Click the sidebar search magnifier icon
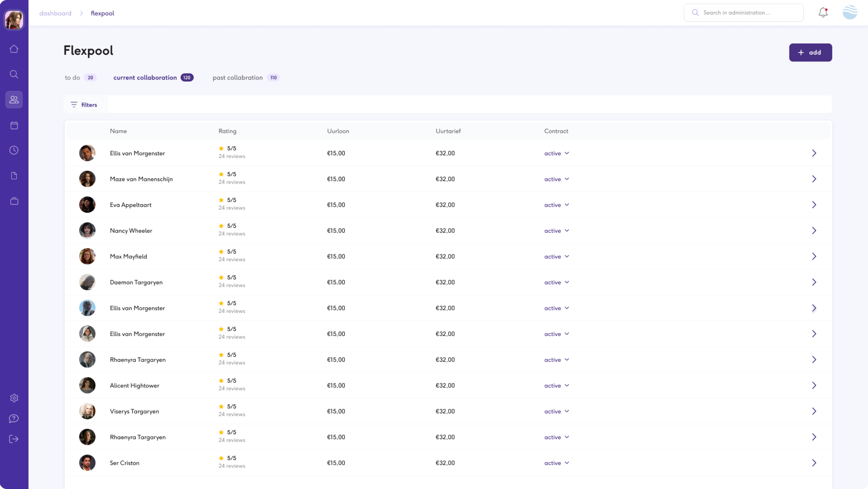Viewport: 868px width, 489px height. pyautogui.click(x=14, y=74)
